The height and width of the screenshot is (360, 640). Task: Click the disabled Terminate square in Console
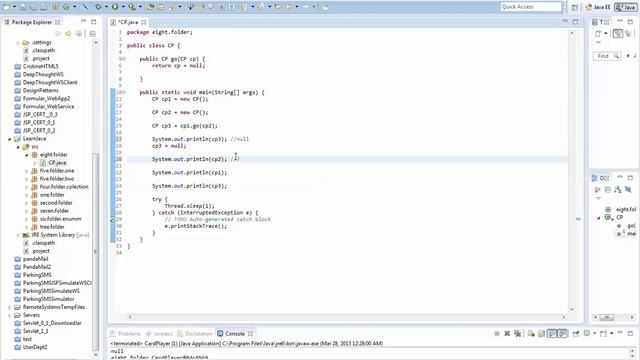497,333
